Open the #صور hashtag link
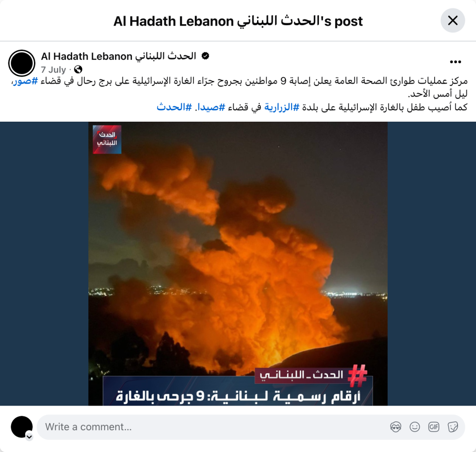The height and width of the screenshot is (452, 476). [25, 81]
